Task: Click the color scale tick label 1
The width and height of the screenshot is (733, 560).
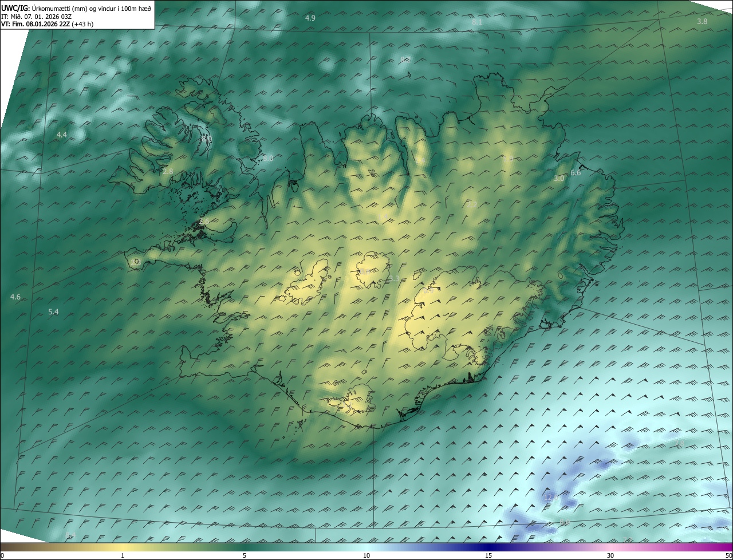Action: pos(123,555)
